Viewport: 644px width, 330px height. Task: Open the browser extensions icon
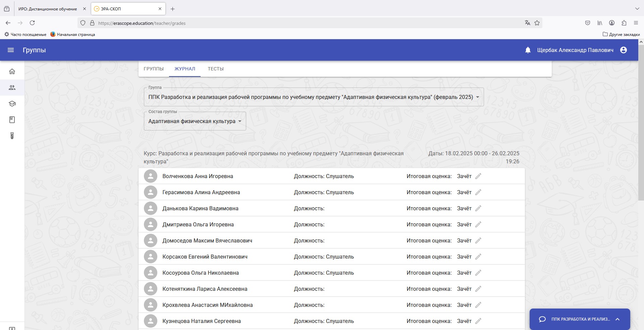[x=624, y=23]
